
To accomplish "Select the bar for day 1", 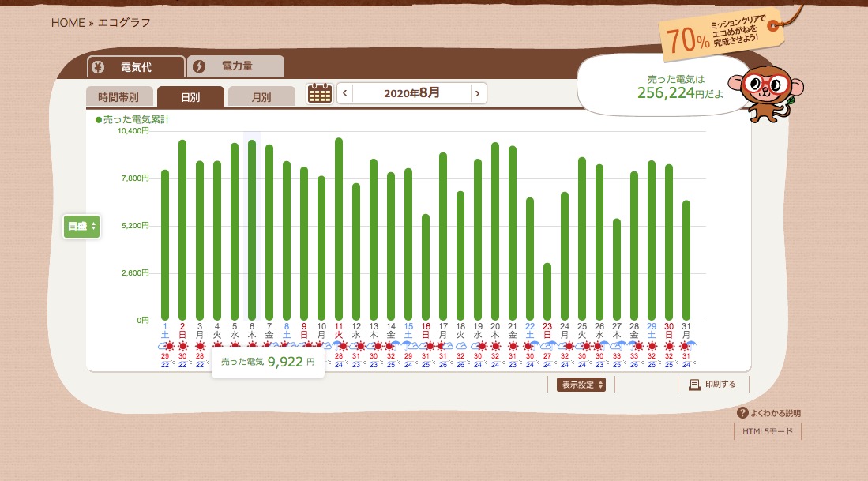I will (165, 245).
